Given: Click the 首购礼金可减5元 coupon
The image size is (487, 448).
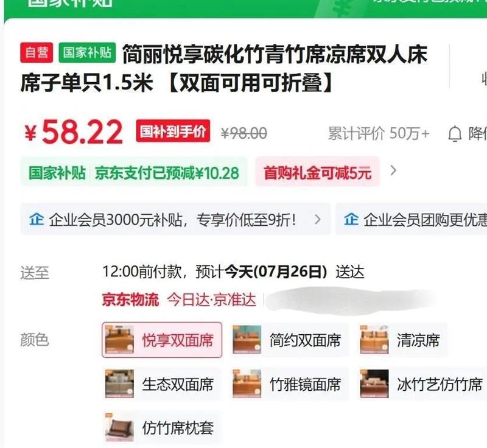Looking at the screenshot, I should click(317, 173).
